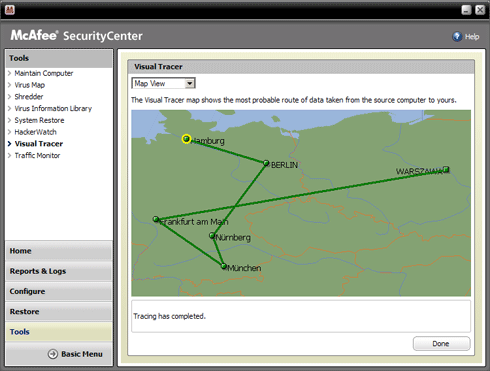This screenshot has height=371, width=490.
Task: Select the Nürnberg node on map
Action: click(212, 235)
